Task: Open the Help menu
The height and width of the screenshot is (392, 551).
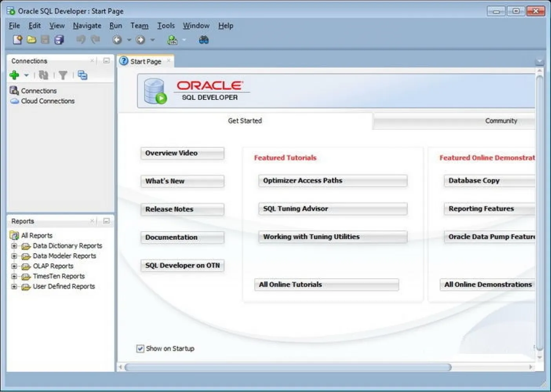Action: [x=226, y=25]
